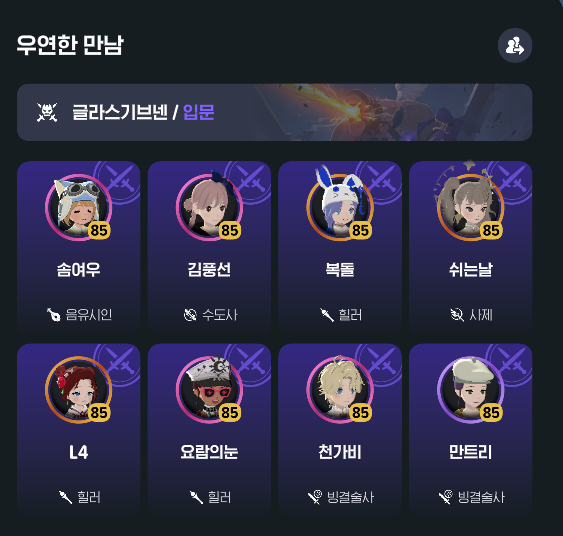Viewport: 563px width, 536px height.
Task: Click the party invite icon button
Action: [515, 46]
